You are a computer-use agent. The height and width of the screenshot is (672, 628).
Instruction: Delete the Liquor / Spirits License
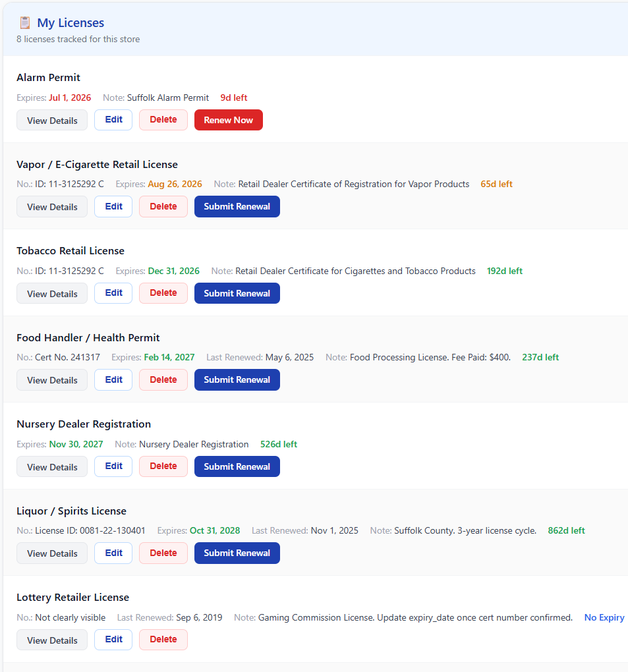[163, 553]
